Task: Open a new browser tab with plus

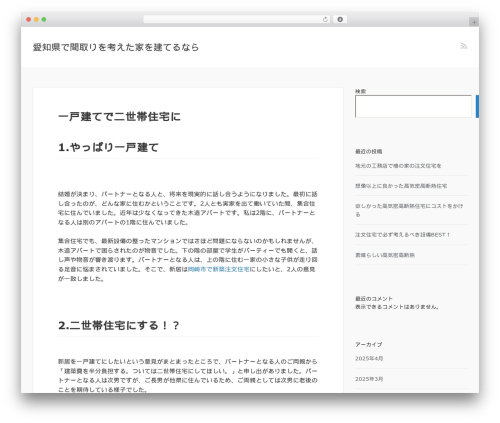Action: coord(474,22)
